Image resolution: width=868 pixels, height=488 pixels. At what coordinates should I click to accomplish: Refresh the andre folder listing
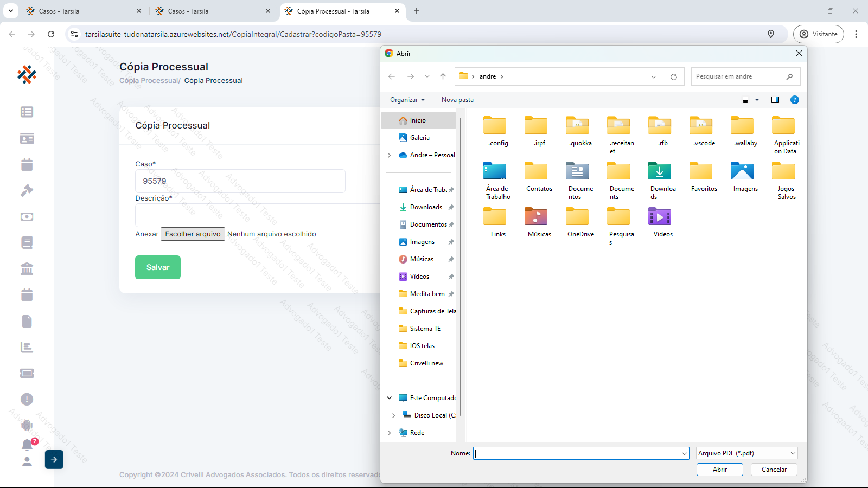[673, 76]
